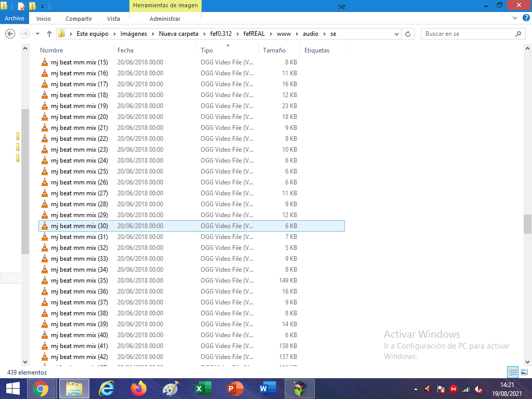Open the Administrar tab
Screen dimensions: 532x399
[x=165, y=19]
